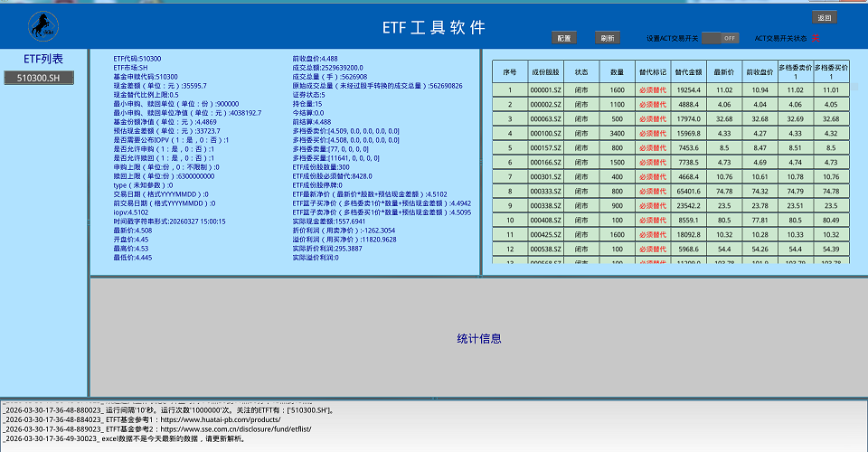This screenshot has width=868, height=452.
Task: Click the 最高价:4.53 line
Action: click(x=130, y=249)
